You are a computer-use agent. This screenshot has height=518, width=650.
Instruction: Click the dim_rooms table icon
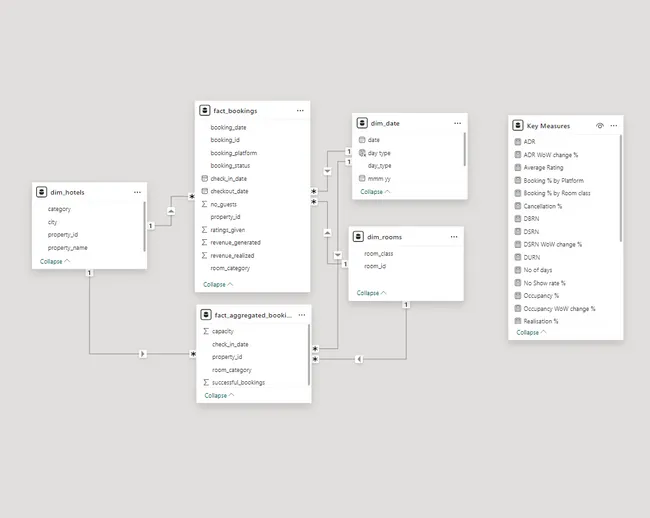pos(358,237)
